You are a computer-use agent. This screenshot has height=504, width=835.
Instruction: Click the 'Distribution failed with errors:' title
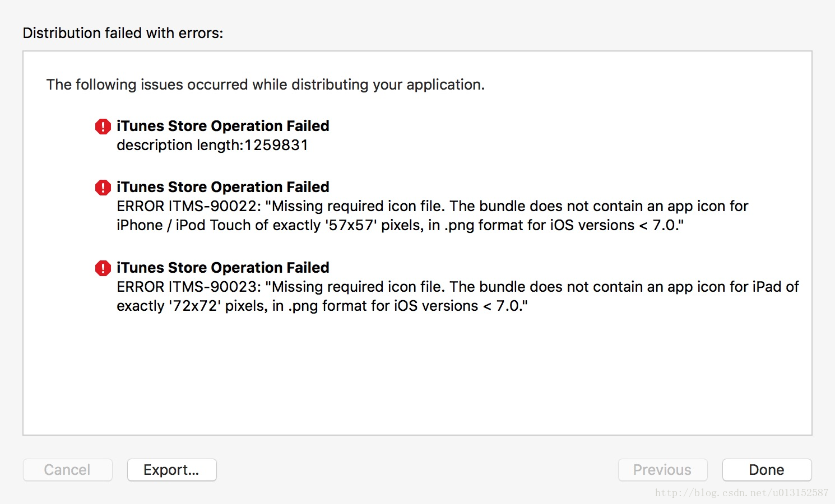(123, 33)
